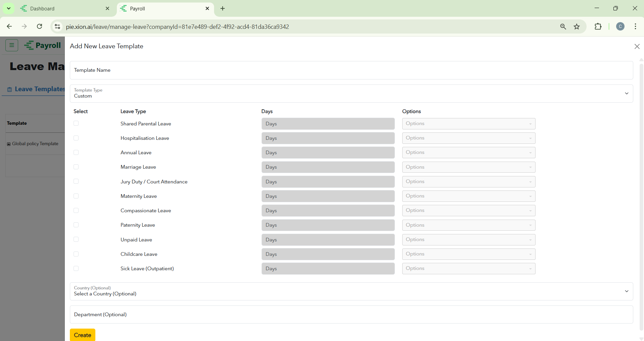
Task: Check the Sick Leave (Outpatient) checkbox
Action: click(x=76, y=269)
